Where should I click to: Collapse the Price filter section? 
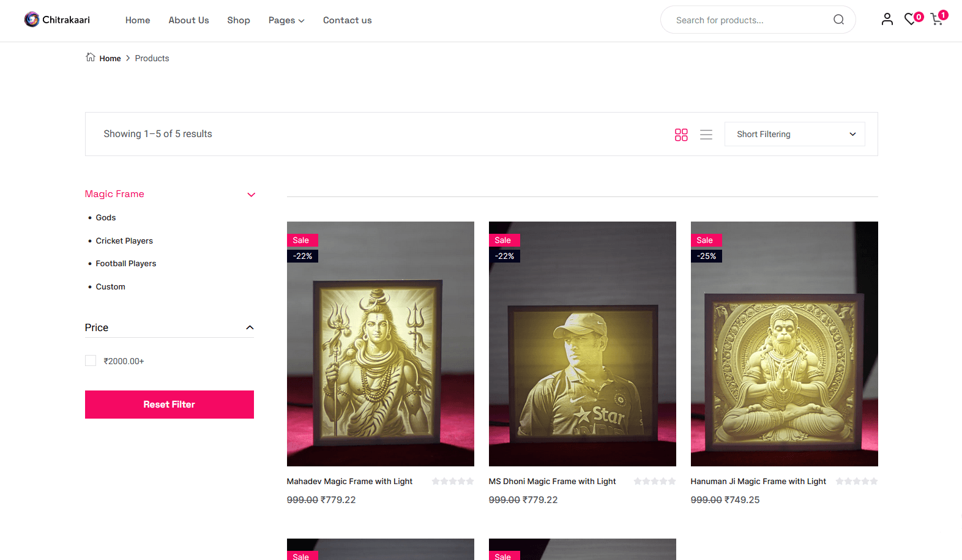click(x=250, y=328)
